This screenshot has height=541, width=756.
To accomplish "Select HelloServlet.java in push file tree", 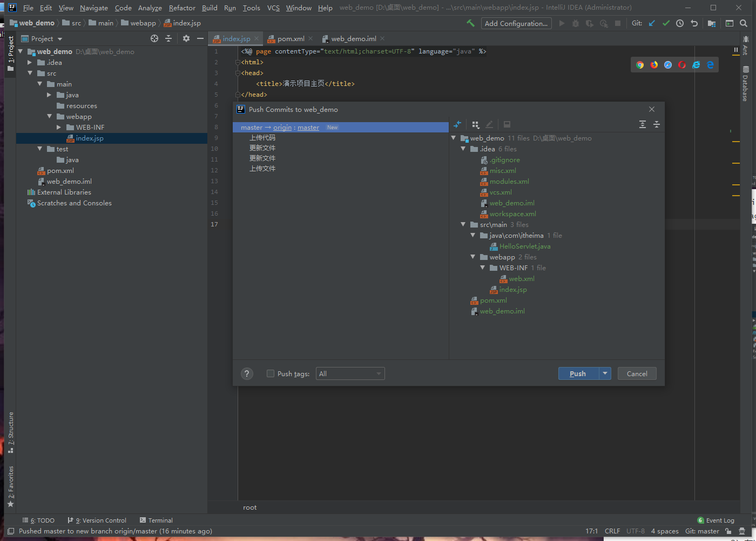I will coord(525,246).
